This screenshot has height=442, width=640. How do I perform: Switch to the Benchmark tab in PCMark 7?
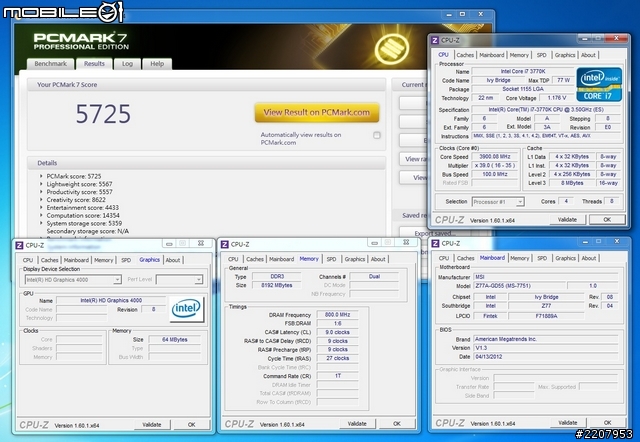click(x=51, y=64)
